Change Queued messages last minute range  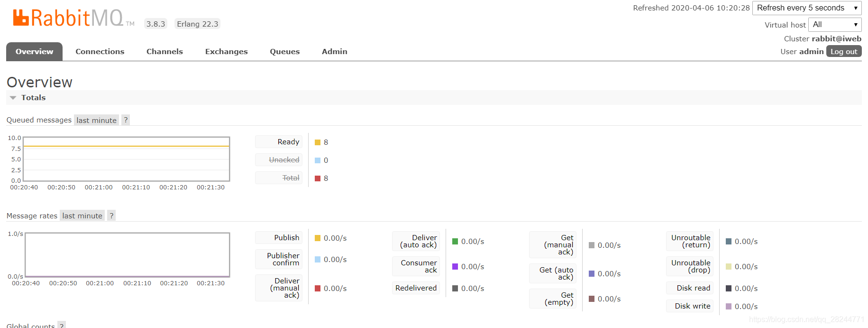coord(96,120)
